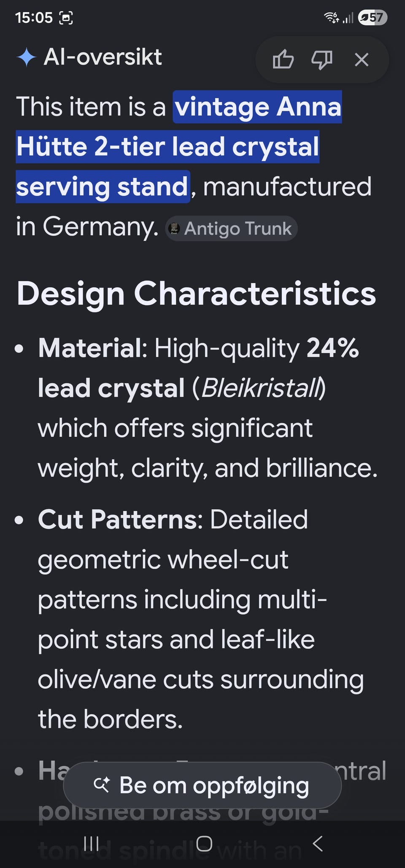Tap the Material bullet point text
405x868 pixels.
pyautogui.click(x=208, y=408)
